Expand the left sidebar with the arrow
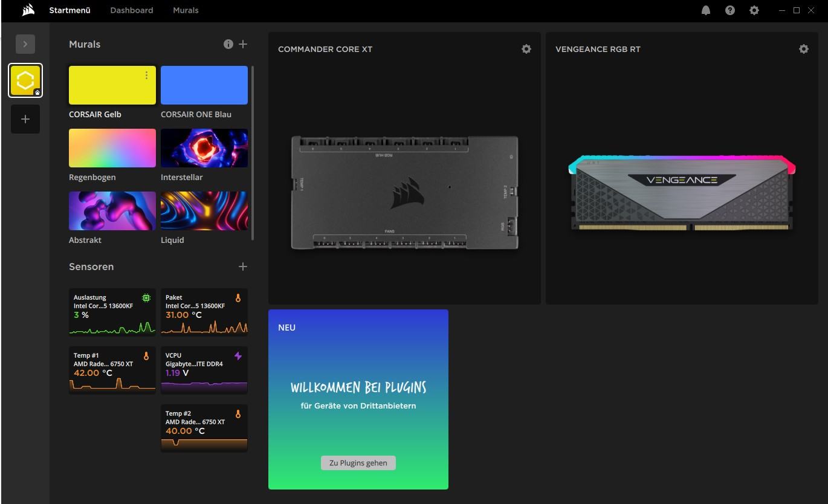This screenshot has width=828, height=504. coord(25,44)
